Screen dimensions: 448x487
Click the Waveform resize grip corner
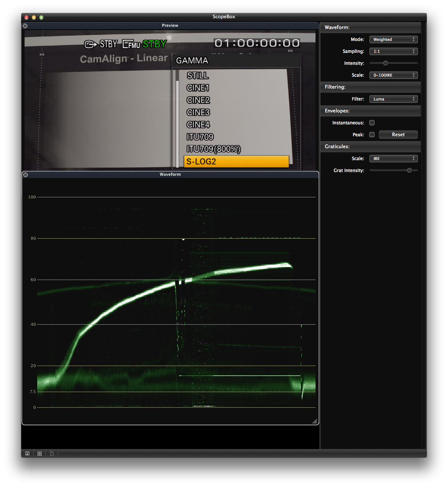tap(315, 421)
